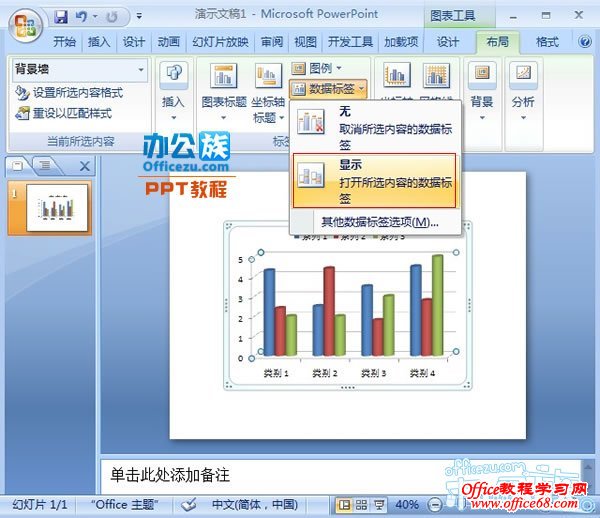Image resolution: width=600 pixels, height=518 pixels.
Task: Switch to the Outline pane tab
Action: [45, 166]
